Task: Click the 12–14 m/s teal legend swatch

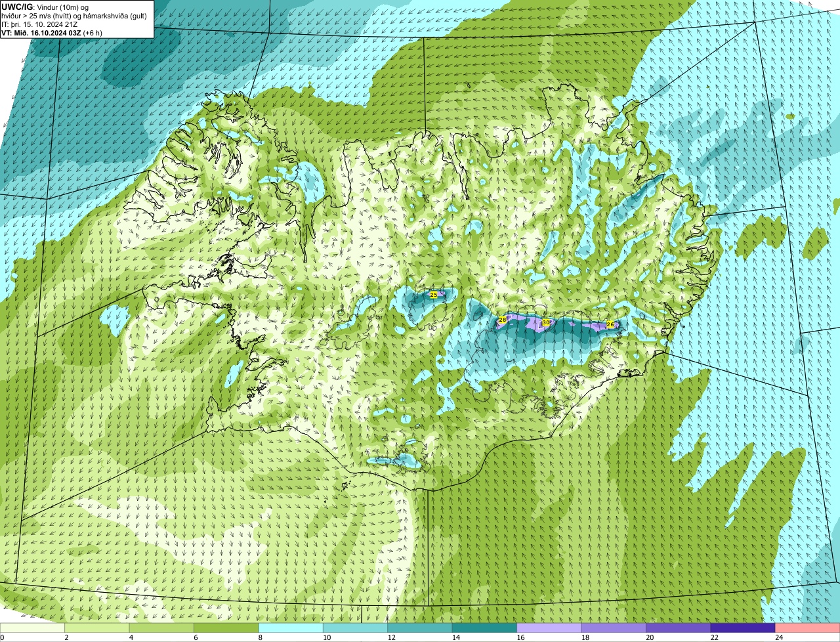Action: click(420, 628)
